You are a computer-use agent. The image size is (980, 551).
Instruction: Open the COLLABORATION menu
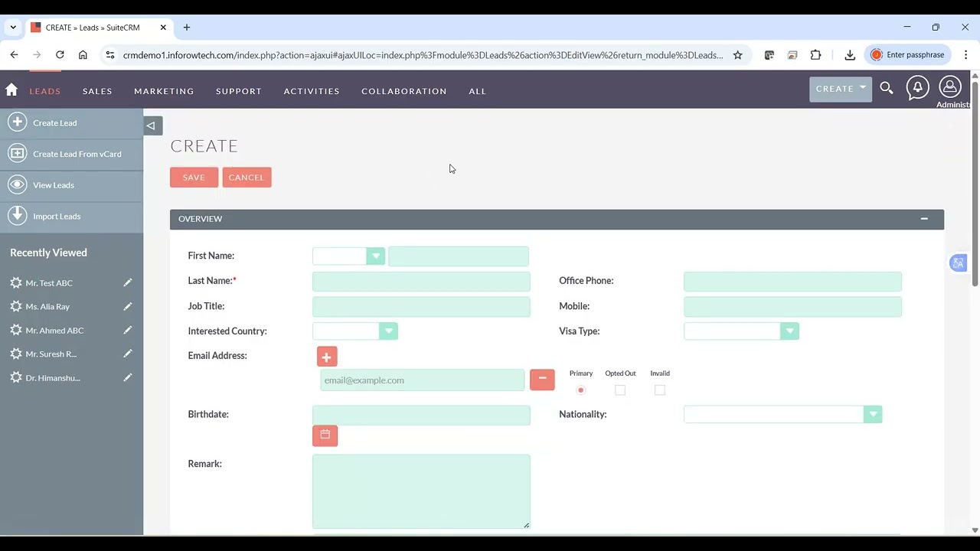pos(404,91)
